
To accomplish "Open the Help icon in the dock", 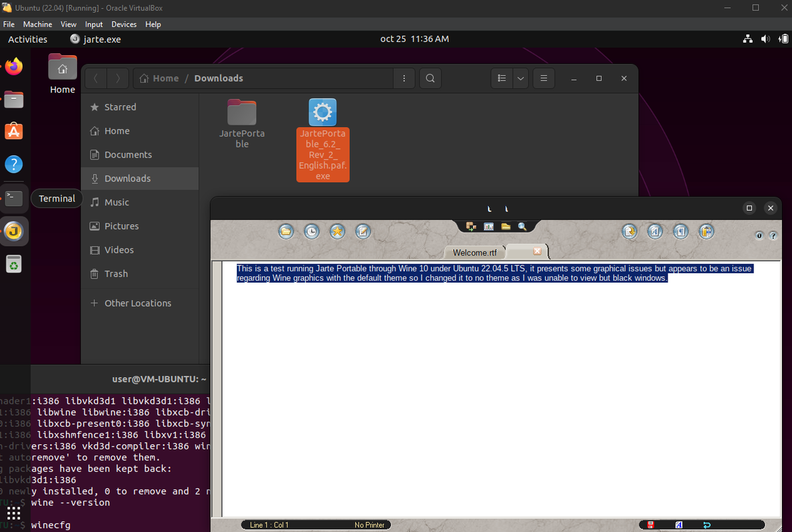I will [x=14, y=164].
